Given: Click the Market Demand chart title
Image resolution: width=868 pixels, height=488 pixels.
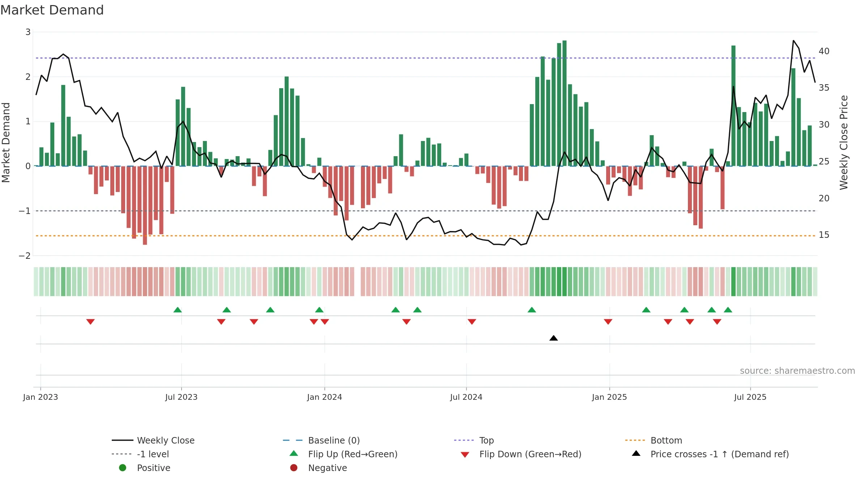Looking at the screenshot, I should [x=52, y=10].
